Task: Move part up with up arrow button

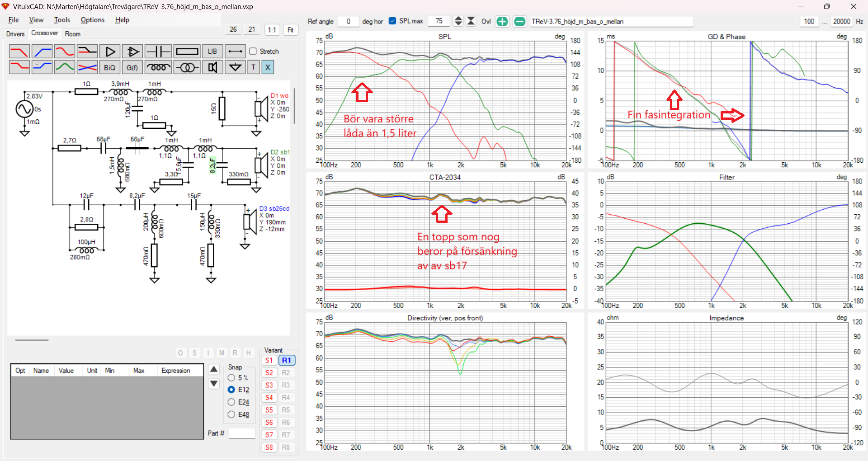Action: (x=214, y=369)
